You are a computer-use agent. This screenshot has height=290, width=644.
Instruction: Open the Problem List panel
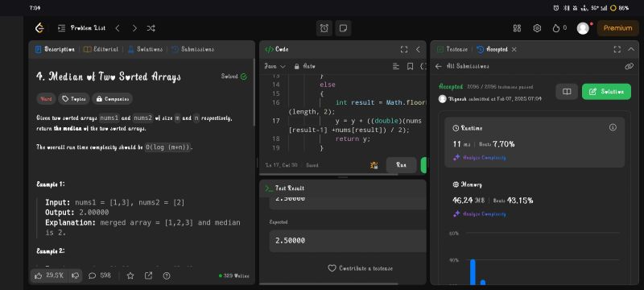(x=81, y=28)
